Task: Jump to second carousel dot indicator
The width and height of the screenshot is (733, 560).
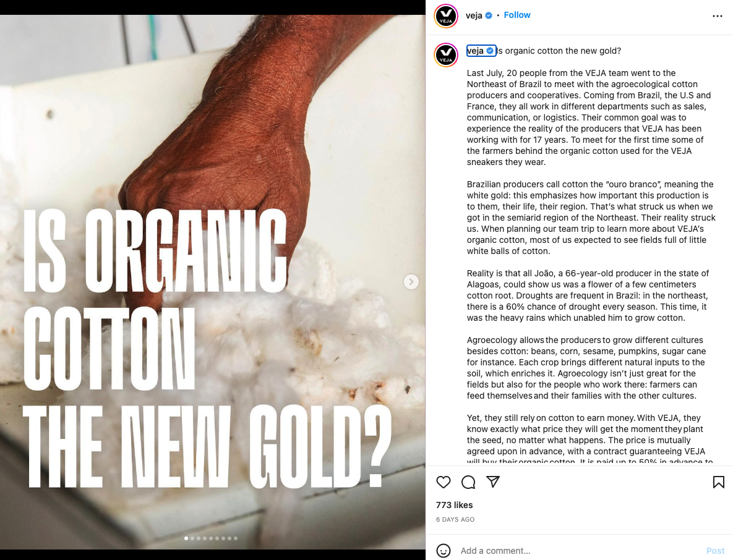Action: click(192, 538)
